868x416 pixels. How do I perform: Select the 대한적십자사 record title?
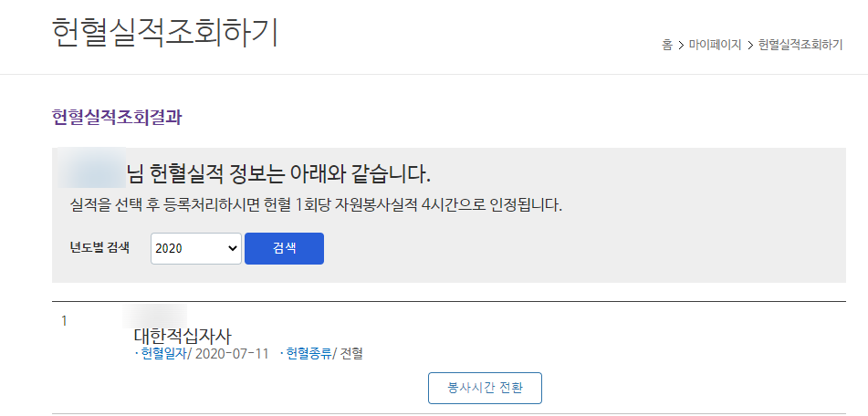(x=183, y=335)
